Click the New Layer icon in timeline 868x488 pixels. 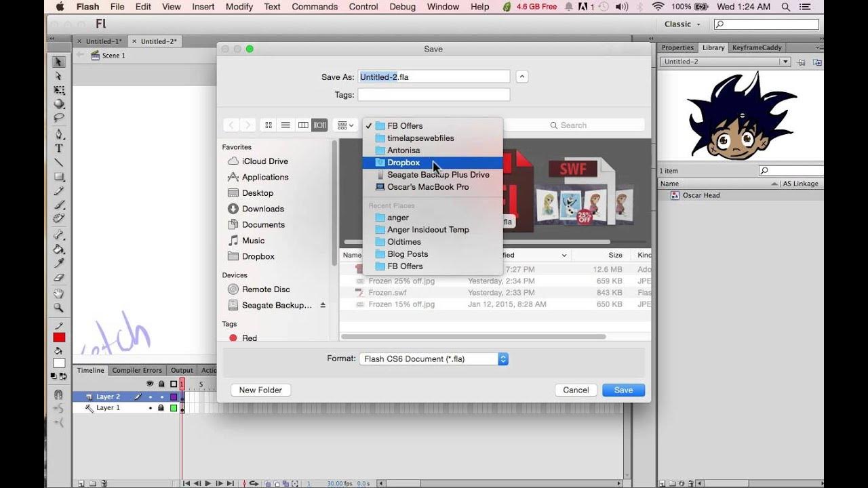pos(81,483)
